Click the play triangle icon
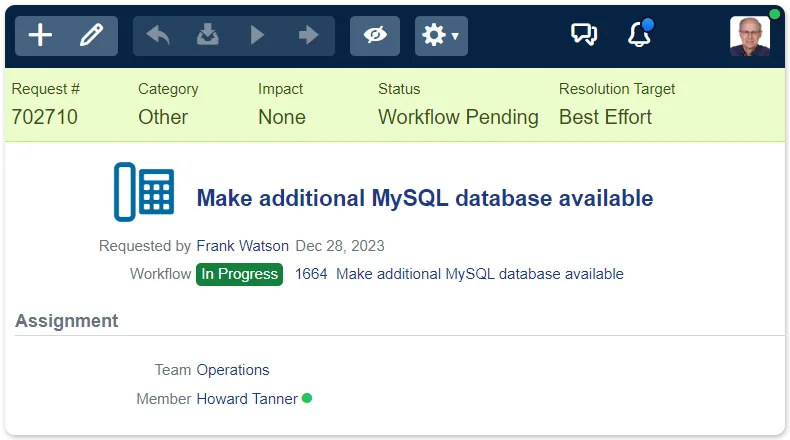The width and height of the screenshot is (790, 440). click(x=257, y=36)
